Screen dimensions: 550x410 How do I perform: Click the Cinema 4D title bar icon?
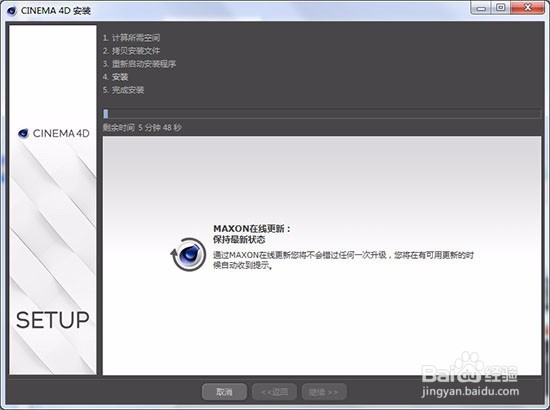(x=11, y=11)
